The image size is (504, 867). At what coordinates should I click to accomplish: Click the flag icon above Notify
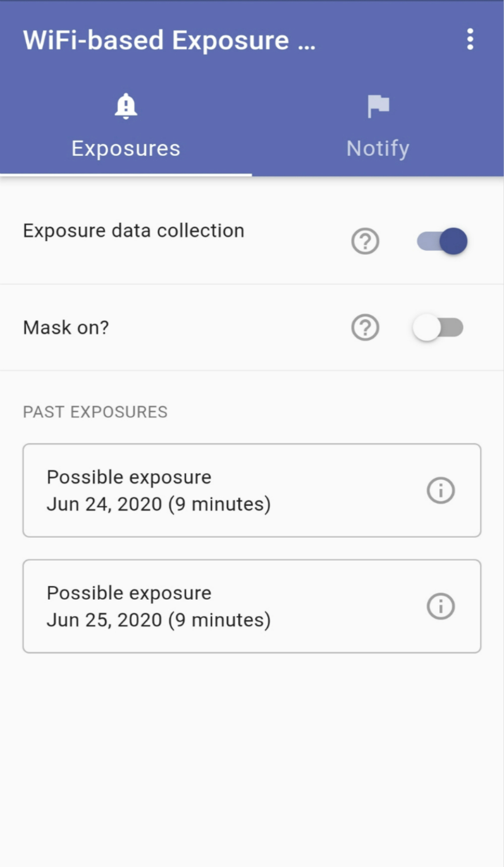pyautogui.click(x=378, y=106)
